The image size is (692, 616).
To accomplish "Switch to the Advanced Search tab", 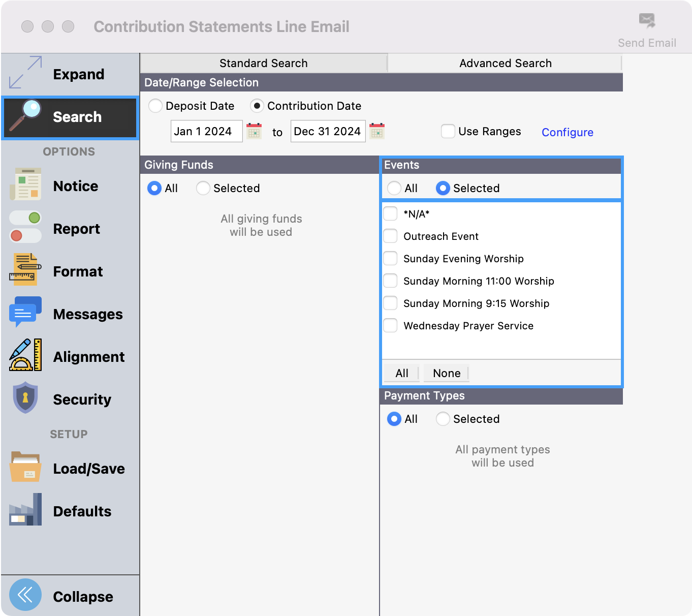I will pos(505,63).
